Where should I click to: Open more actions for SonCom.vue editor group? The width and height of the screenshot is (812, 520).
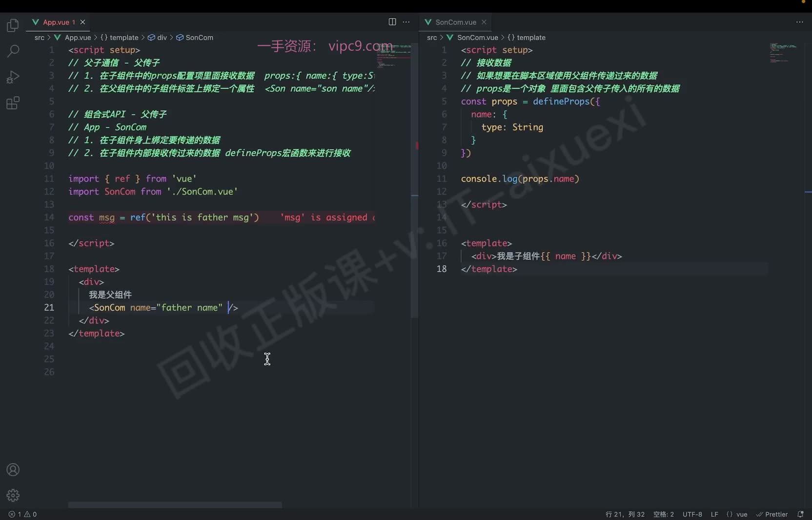point(799,22)
